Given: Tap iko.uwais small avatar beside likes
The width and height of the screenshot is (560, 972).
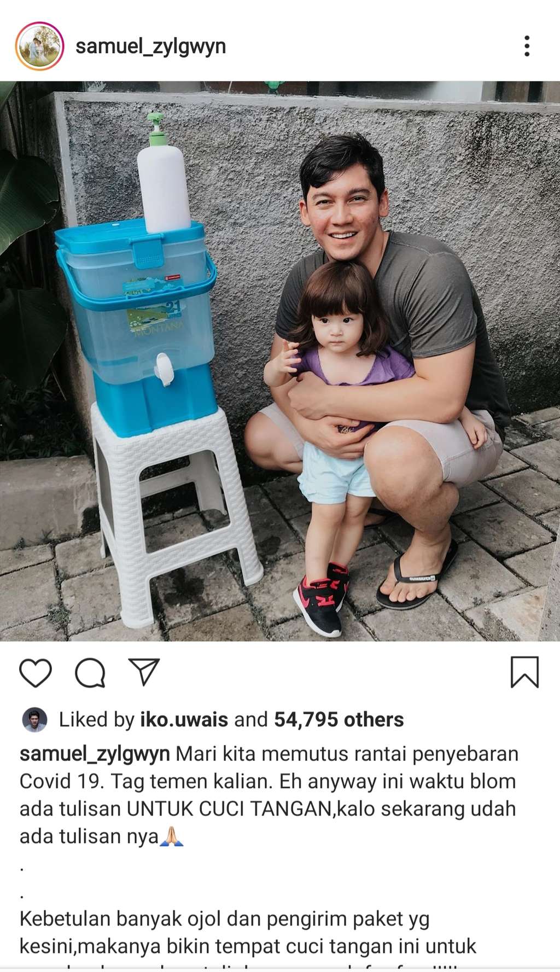Looking at the screenshot, I should [x=34, y=719].
